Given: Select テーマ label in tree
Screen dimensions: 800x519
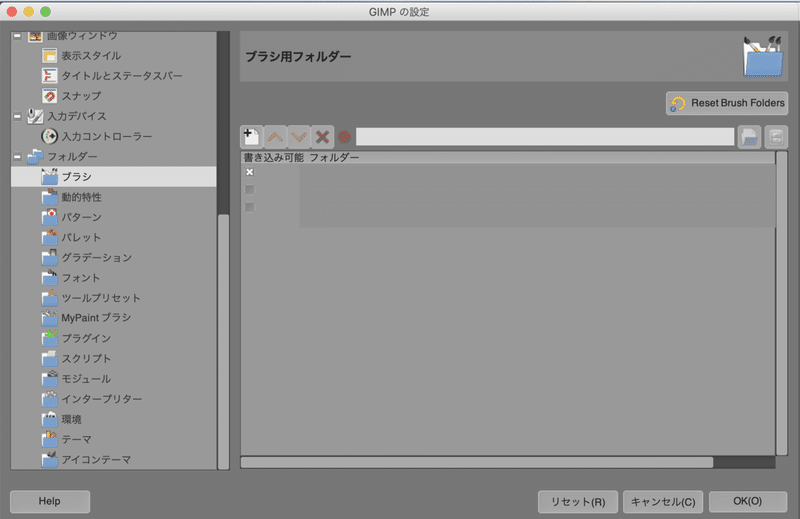Looking at the screenshot, I should [x=77, y=439].
